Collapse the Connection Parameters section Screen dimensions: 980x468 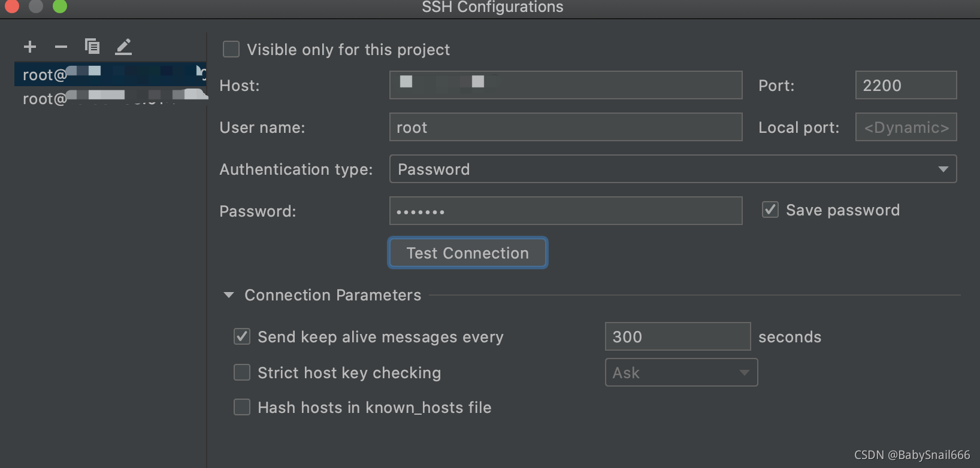click(228, 294)
